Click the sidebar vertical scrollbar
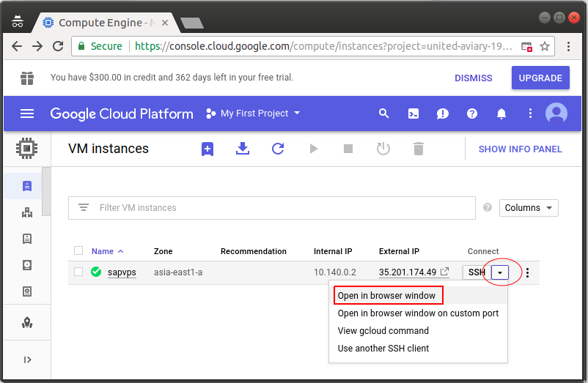The image size is (588, 383). pyautogui.click(x=46, y=191)
